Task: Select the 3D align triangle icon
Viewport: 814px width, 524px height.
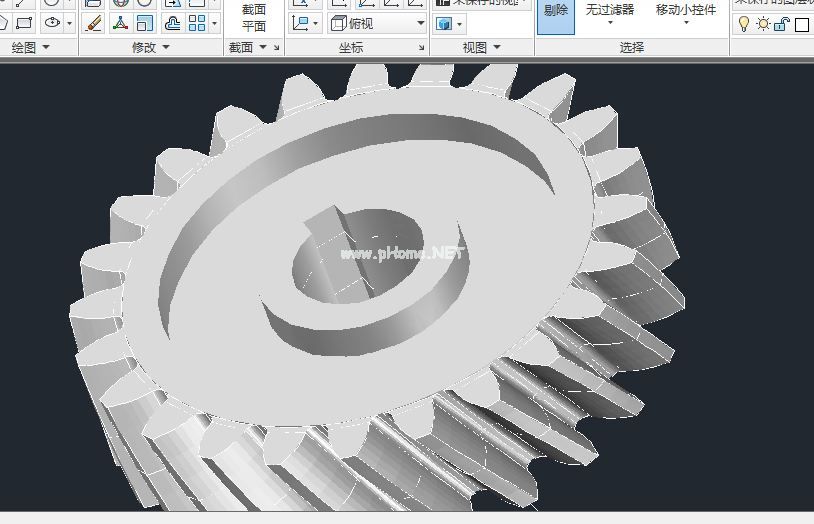Action: (x=120, y=22)
